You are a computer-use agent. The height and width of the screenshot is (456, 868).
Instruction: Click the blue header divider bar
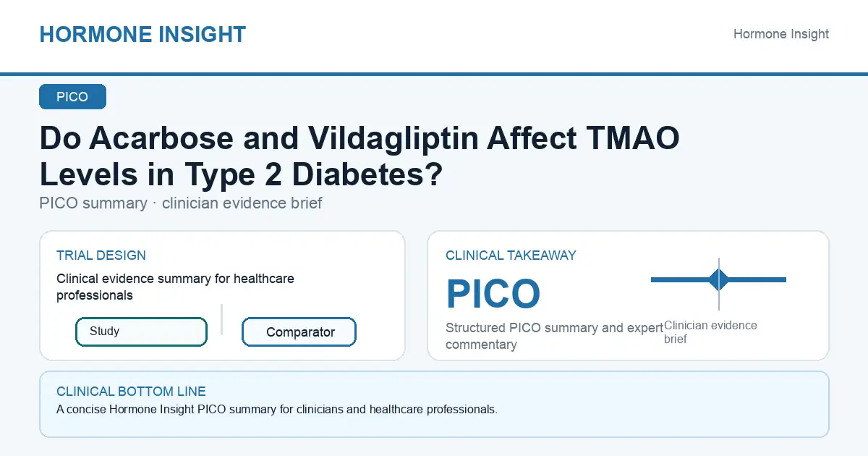pos(434,74)
